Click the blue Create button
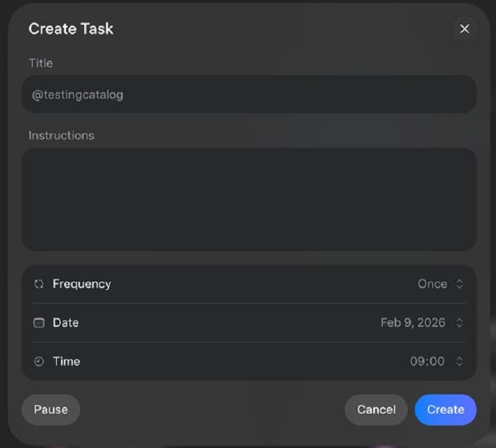This screenshot has width=496, height=448. 445,410
